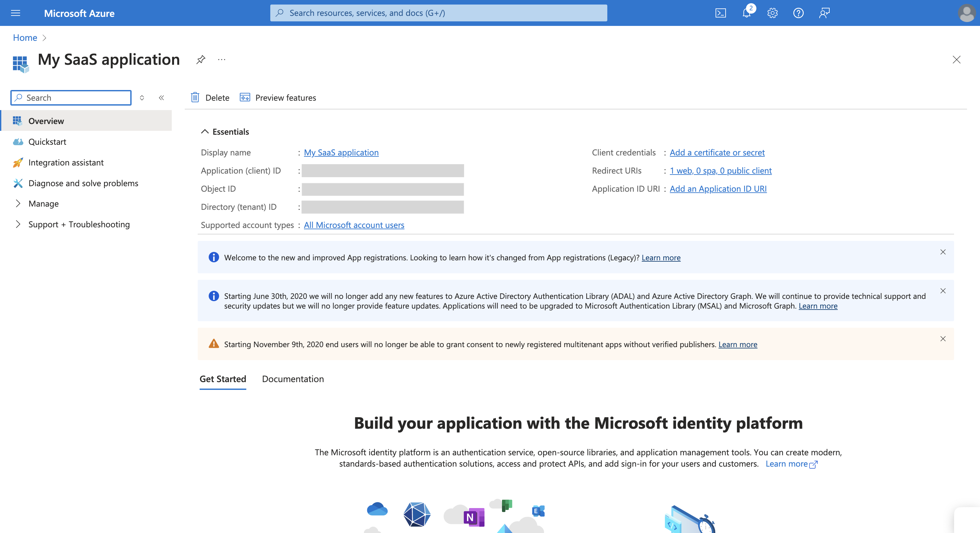The width and height of the screenshot is (980, 533).
Task: Launch Azure Cloud Shell
Action: point(720,13)
